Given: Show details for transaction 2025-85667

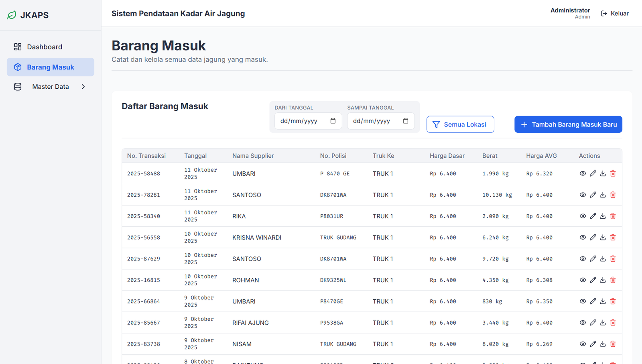Looking at the screenshot, I should pyautogui.click(x=583, y=322).
